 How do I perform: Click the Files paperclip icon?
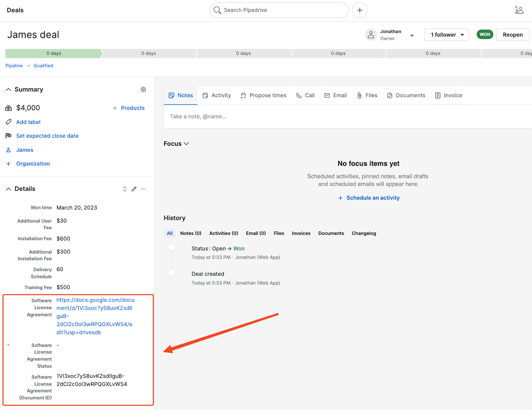click(x=359, y=95)
